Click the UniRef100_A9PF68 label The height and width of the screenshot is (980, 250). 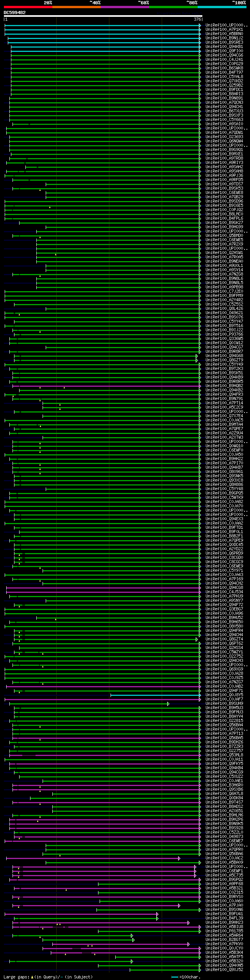coord(224,884)
